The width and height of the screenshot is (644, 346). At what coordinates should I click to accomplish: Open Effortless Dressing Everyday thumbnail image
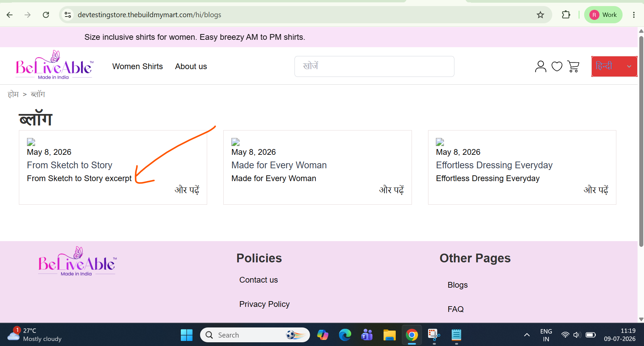(x=440, y=142)
